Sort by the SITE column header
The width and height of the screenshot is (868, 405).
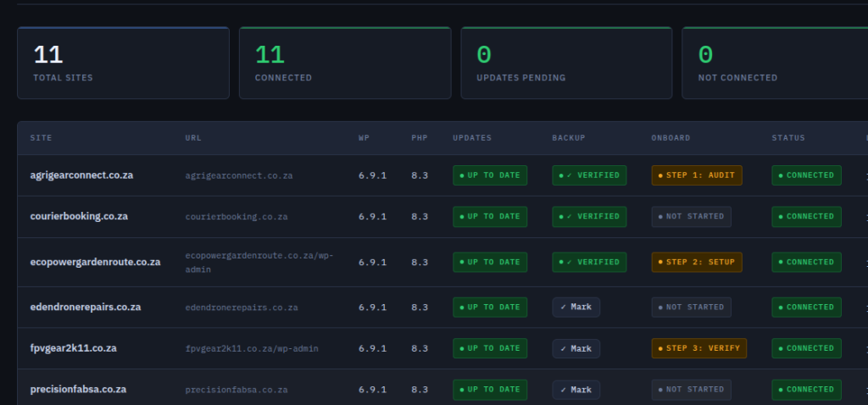(x=41, y=138)
